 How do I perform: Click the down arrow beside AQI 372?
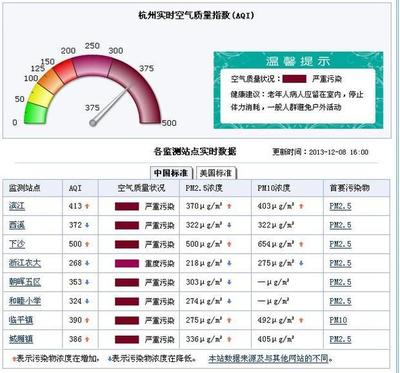coord(87,225)
